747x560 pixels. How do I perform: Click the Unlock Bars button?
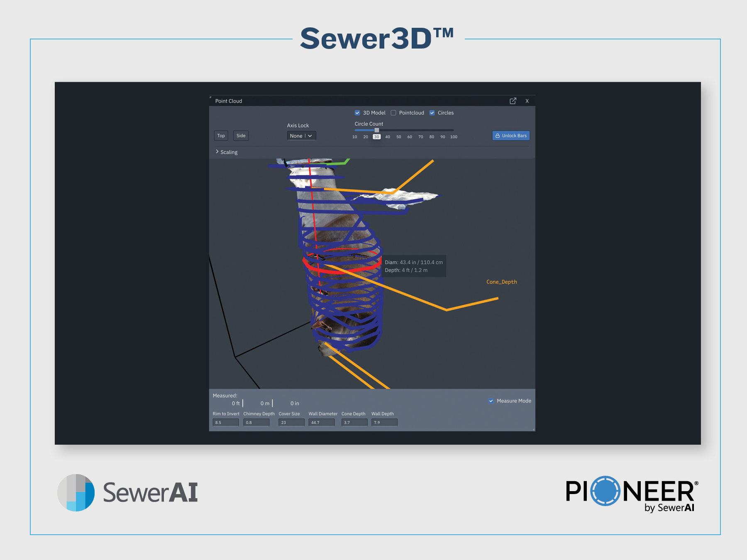(x=511, y=136)
